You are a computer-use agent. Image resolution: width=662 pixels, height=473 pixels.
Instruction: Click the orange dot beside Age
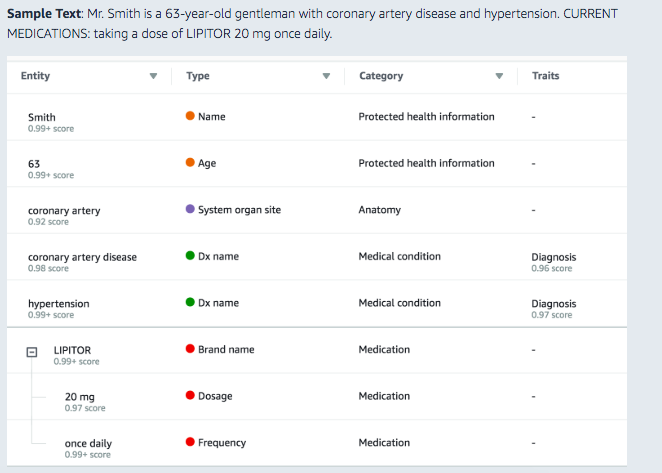[190, 163]
